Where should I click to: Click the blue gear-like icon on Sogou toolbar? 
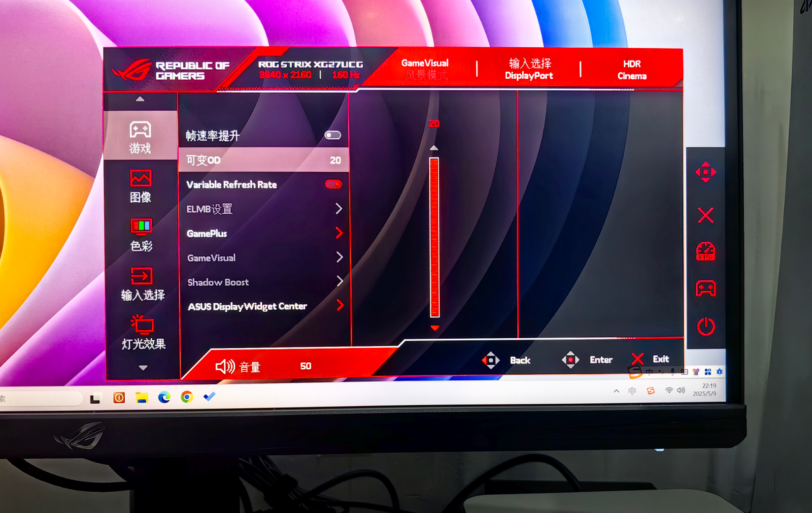point(719,372)
